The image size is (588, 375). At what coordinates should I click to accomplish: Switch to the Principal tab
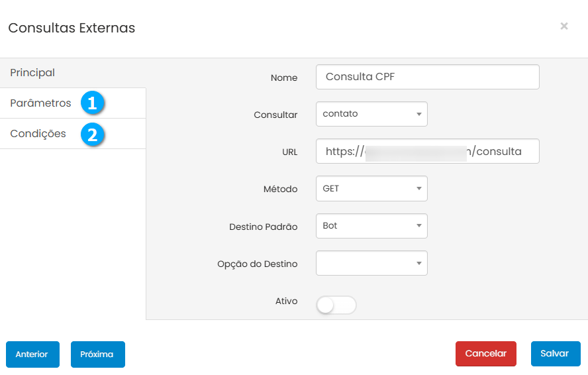tap(32, 73)
